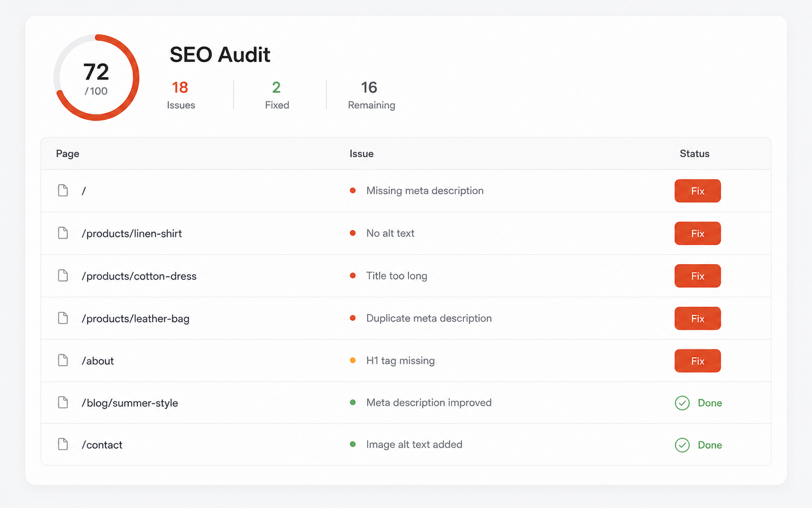Click the Done label in /blog/summer-style row
The height and width of the screenshot is (508, 812).
[x=710, y=403]
